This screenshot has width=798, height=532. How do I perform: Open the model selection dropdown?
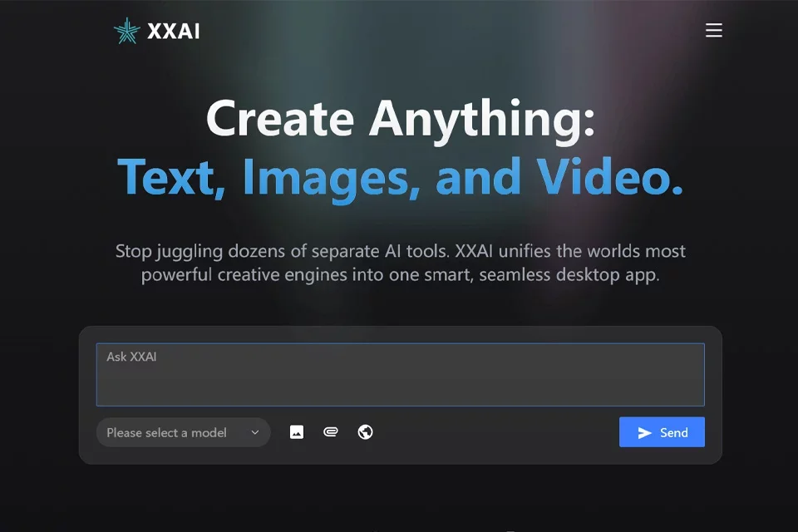point(183,433)
